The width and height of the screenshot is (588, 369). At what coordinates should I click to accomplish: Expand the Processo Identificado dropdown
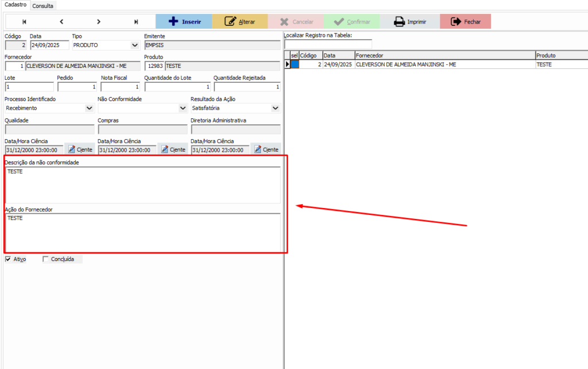[x=89, y=108]
